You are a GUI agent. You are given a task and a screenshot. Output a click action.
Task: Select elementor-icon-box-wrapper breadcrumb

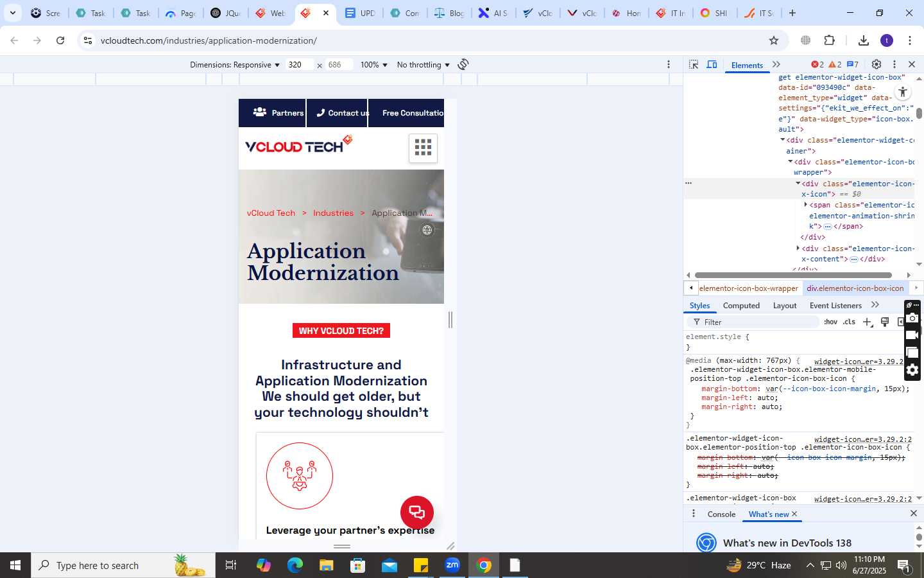(749, 288)
